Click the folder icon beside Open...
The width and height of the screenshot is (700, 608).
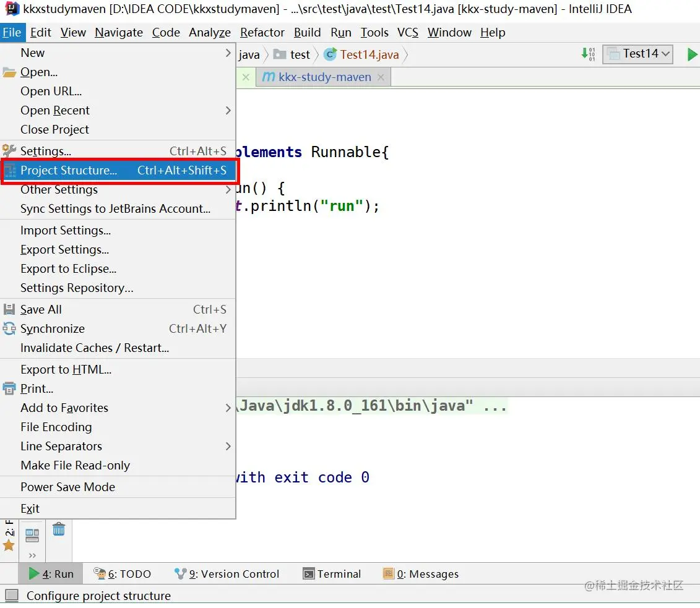9,72
